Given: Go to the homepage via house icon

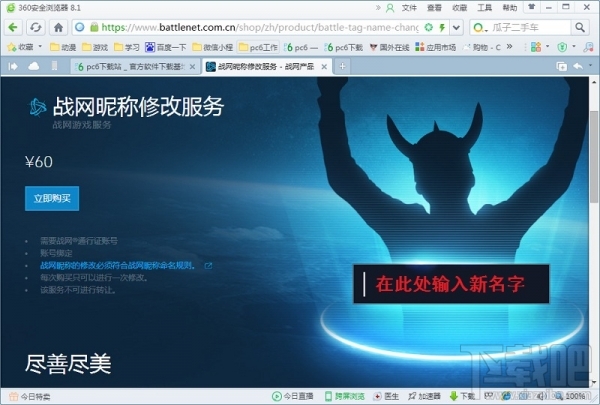Looking at the screenshot, I should (x=58, y=27).
